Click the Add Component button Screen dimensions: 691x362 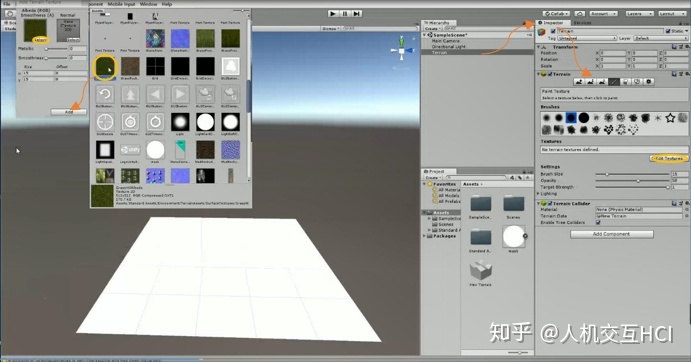(x=612, y=234)
